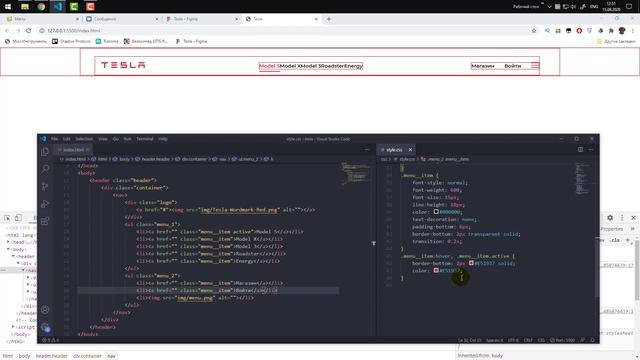This screenshot has width=640, height=360.
Task: Collapse the body node in DevTools tree
Action: (x=8, y=249)
